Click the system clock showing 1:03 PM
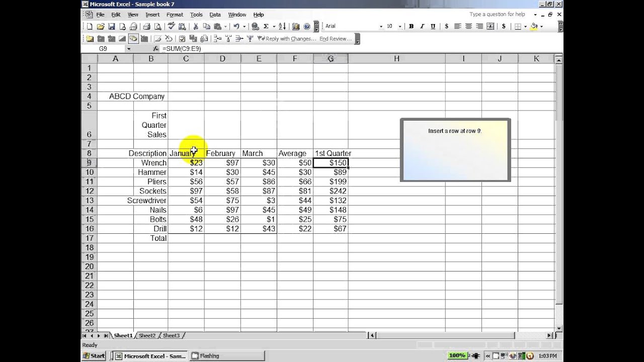644x362 pixels. [547, 355]
